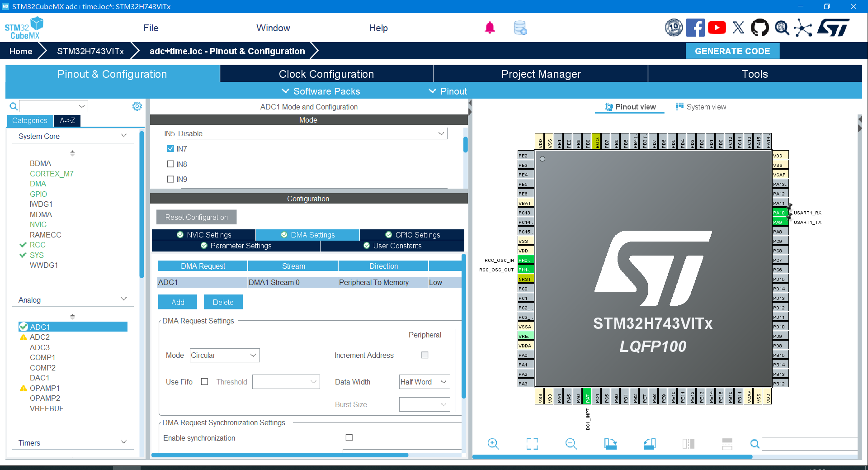
Task: Switch to NVIC Settings tab
Action: pos(204,235)
